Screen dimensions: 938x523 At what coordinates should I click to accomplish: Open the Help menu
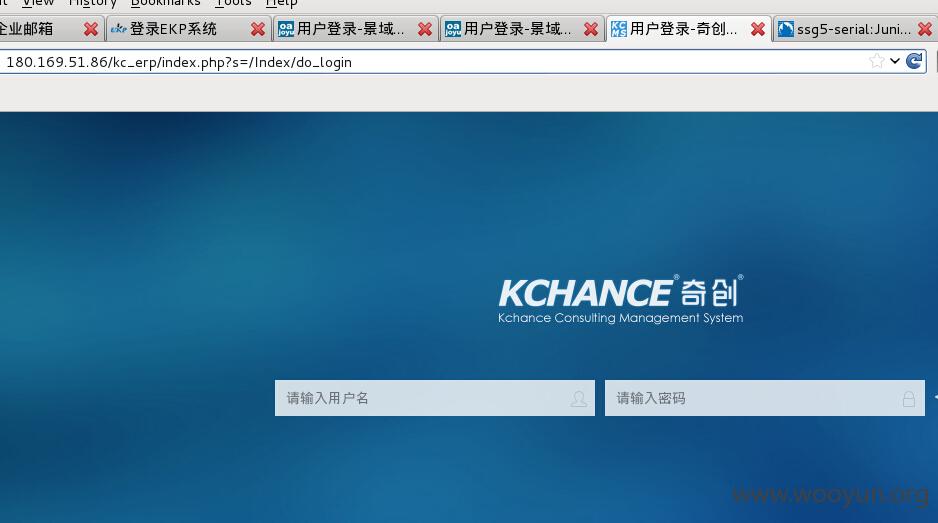coord(281,3)
